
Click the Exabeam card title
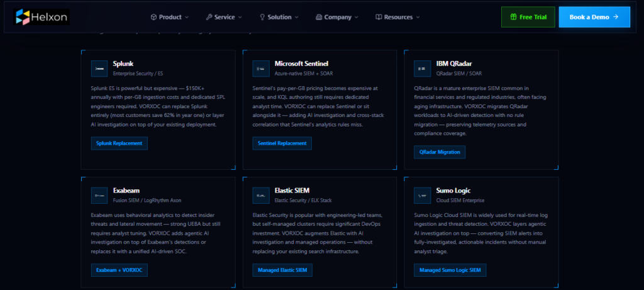126,191
